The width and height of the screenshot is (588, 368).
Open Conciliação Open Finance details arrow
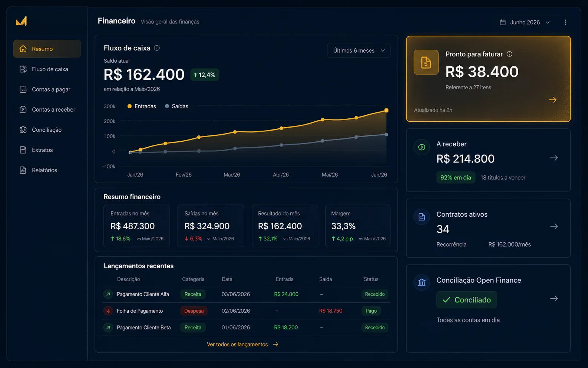point(554,299)
